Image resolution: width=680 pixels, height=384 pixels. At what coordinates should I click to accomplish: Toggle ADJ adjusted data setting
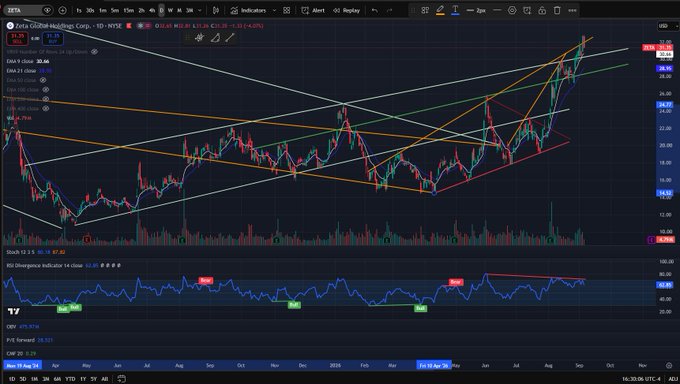[x=672, y=379]
